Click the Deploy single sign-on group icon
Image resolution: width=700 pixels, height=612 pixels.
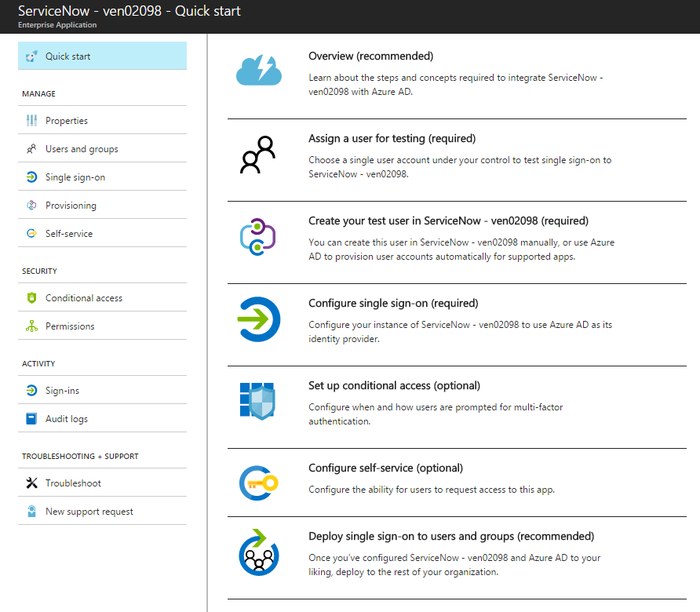[x=258, y=552]
